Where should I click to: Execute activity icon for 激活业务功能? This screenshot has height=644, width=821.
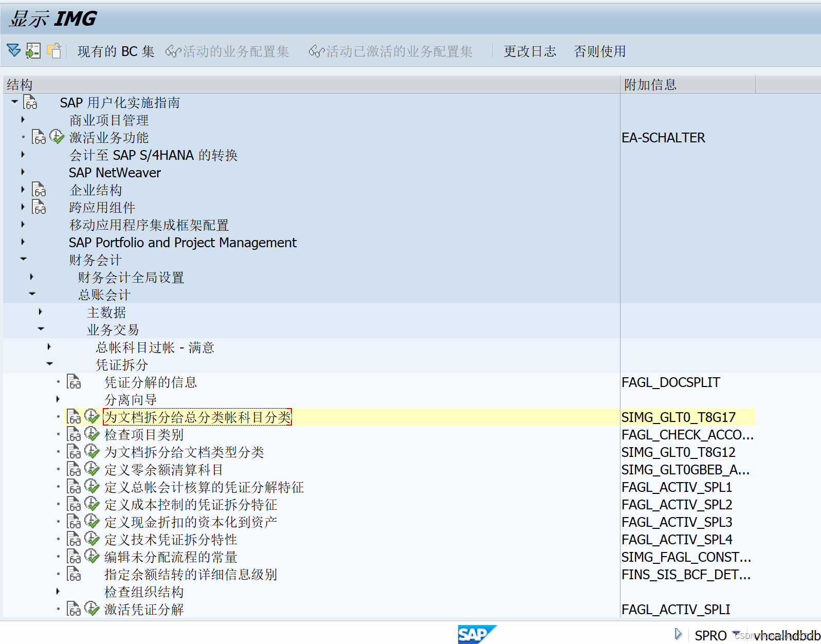[x=57, y=137]
